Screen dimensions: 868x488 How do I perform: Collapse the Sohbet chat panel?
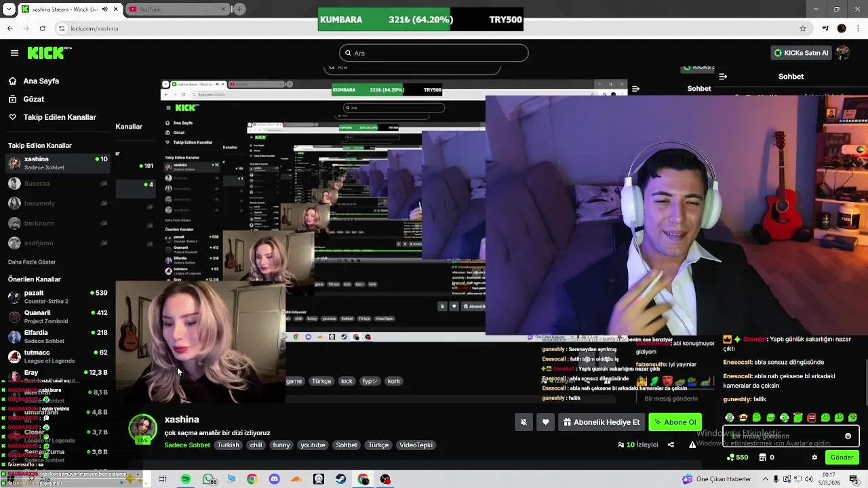(x=723, y=77)
